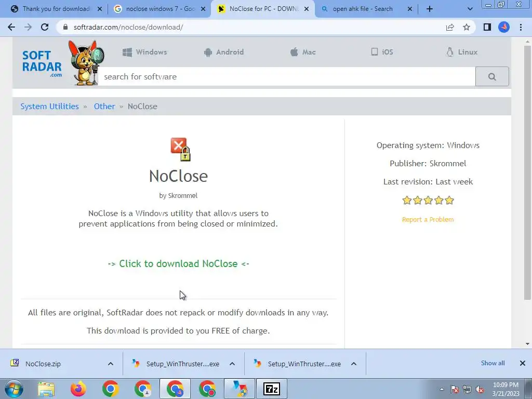Open the Action Center flag icon
Screen dimensions: 532x399
(455, 390)
